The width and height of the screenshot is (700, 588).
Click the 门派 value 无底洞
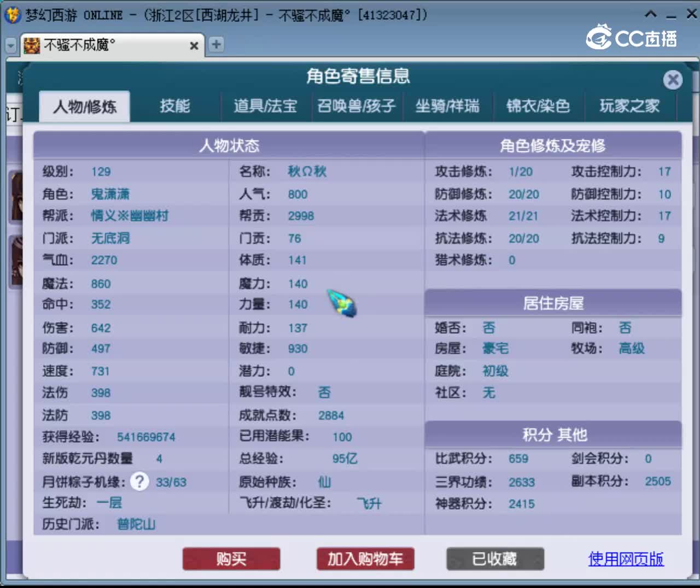(110, 238)
